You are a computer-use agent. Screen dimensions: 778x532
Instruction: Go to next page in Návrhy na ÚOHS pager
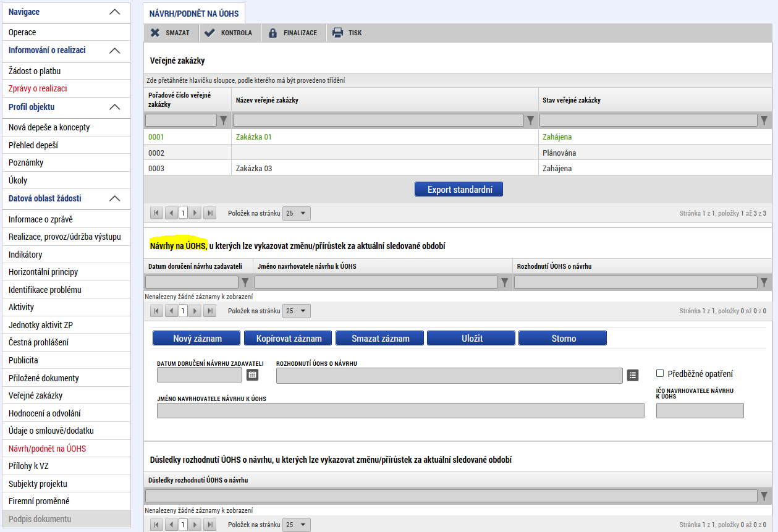[195, 311]
